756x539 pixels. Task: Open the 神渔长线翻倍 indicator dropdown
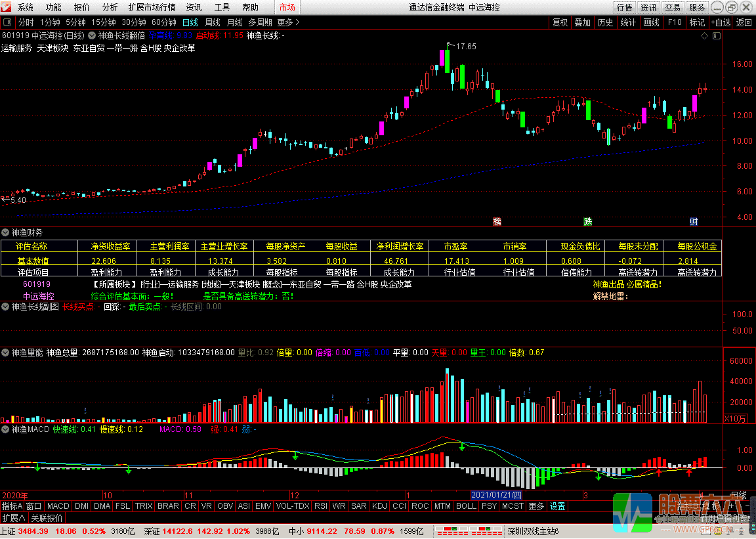click(92, 35)
